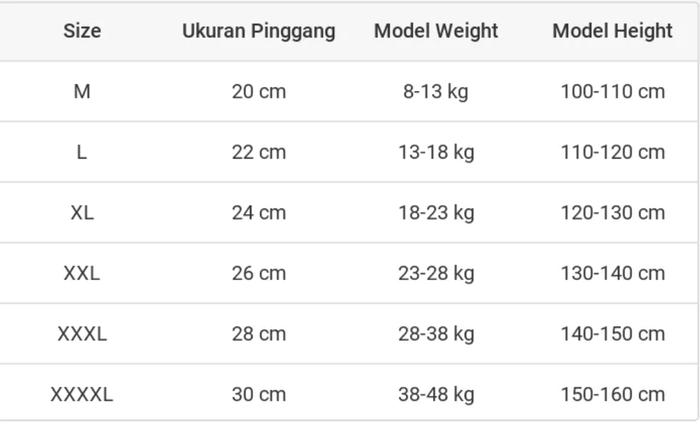
Task: Click the M size cell
Action: [x=82, y=92]
